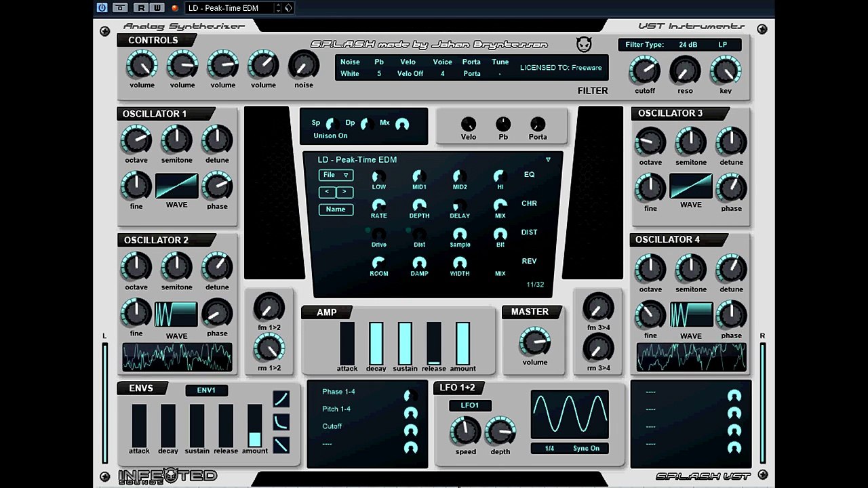The height and width of the screenshot is (488, 868).
Task: Click the Name button
Action: tap(336, 209)
